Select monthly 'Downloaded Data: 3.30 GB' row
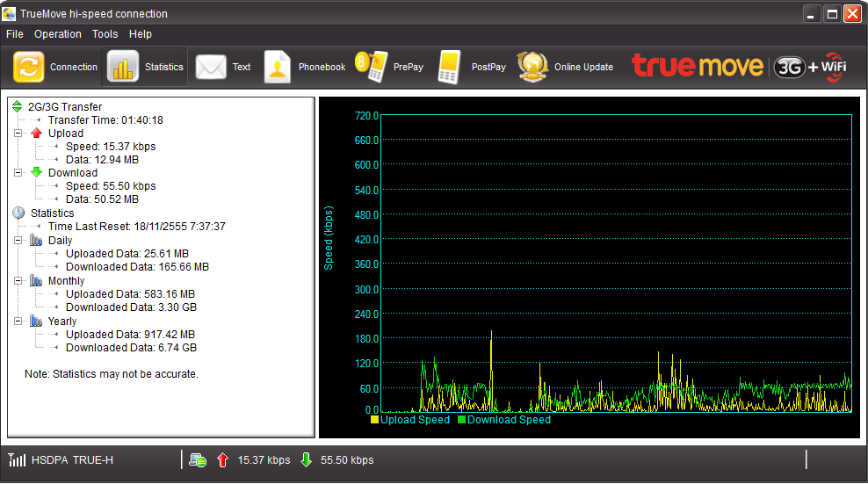The image size is (868, 484). pyautogui.click(x=131, y=307)
